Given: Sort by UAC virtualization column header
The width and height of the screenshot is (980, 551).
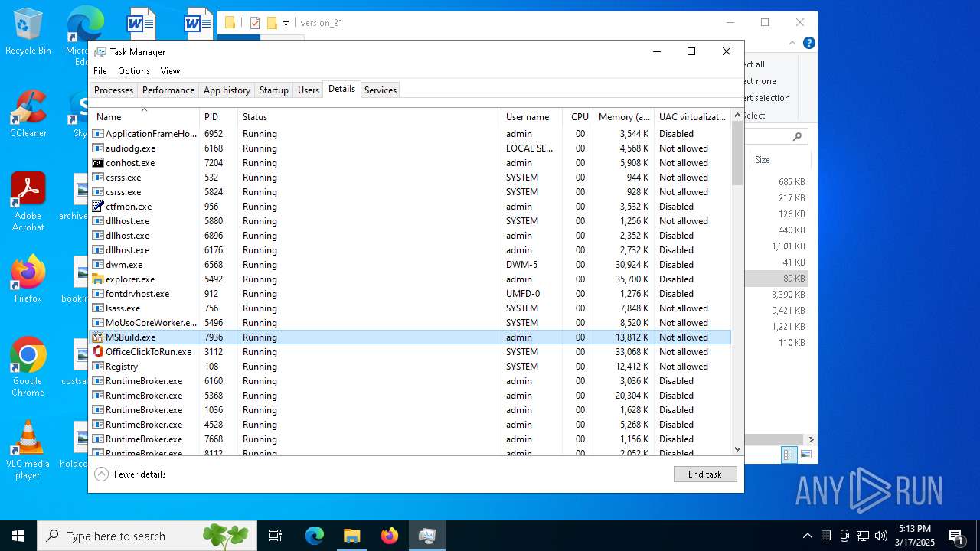Looking at the screenshot, I should [693, 117].
